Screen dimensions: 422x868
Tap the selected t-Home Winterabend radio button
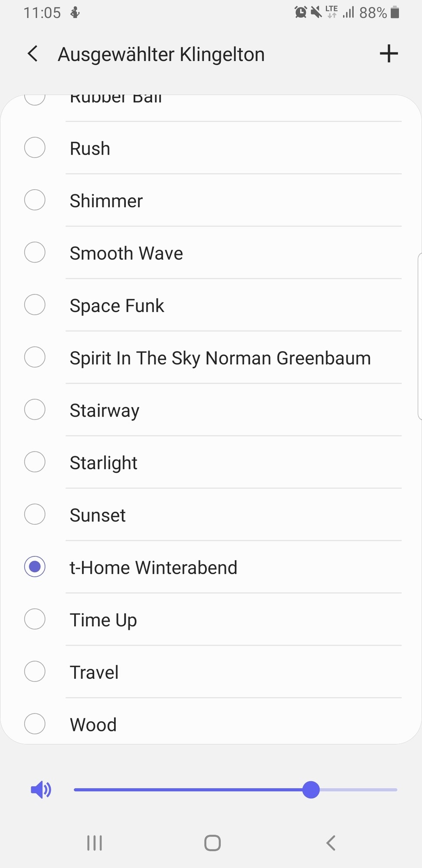pos(35,567)
